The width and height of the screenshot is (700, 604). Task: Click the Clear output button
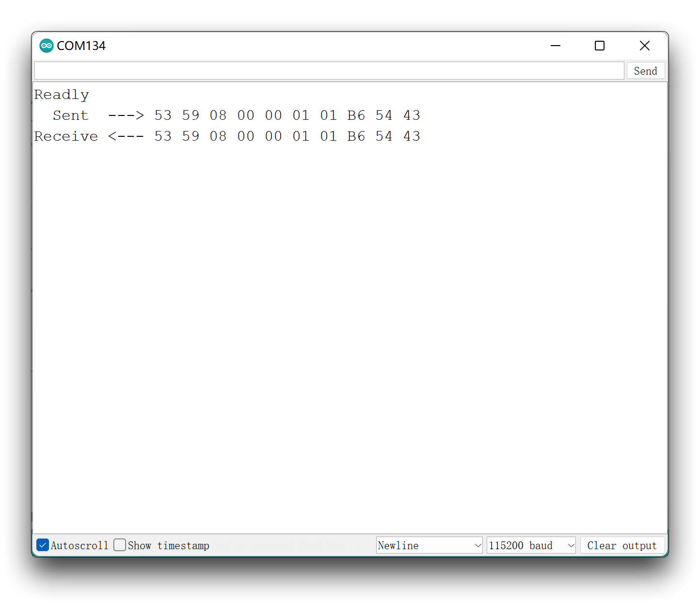pos(622,545)
